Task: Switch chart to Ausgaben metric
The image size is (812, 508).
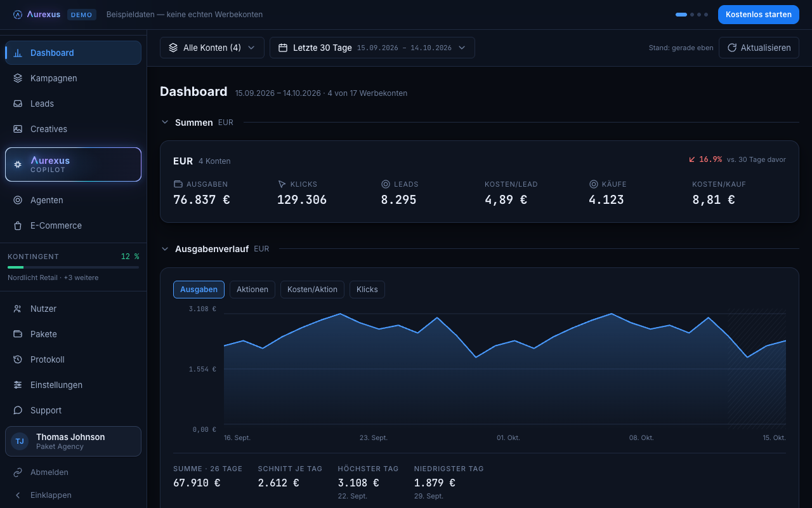Action: point(199,290)
